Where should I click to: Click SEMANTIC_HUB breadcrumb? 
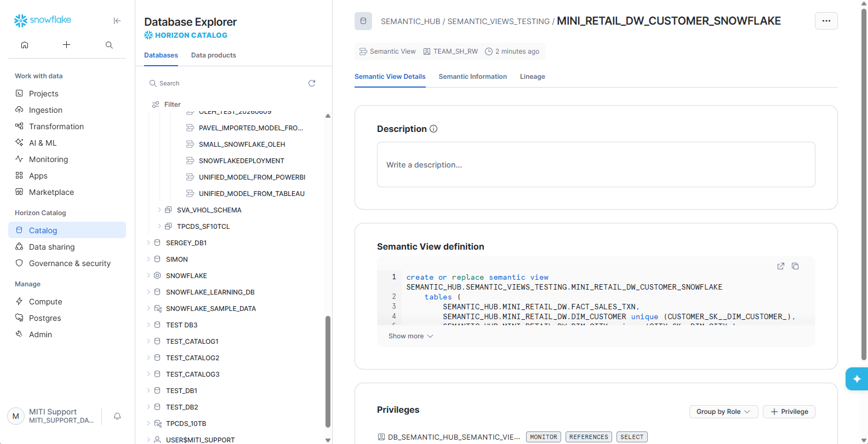click(410, 21)
